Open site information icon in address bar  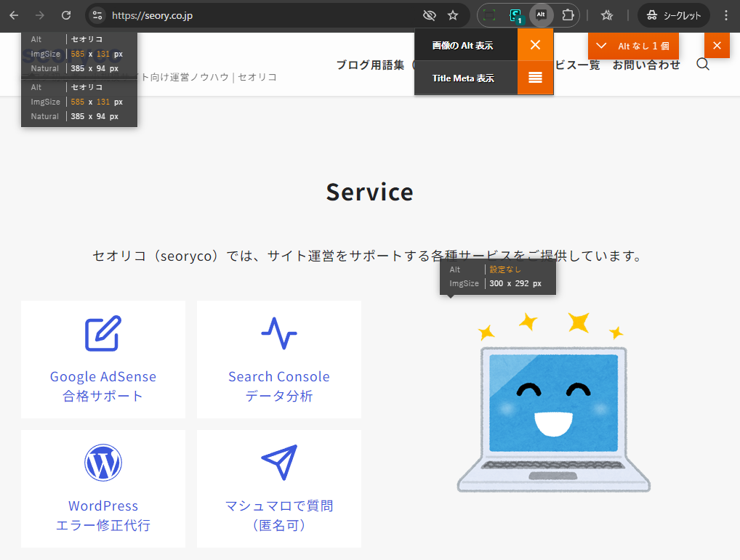(x=97, y=15)
